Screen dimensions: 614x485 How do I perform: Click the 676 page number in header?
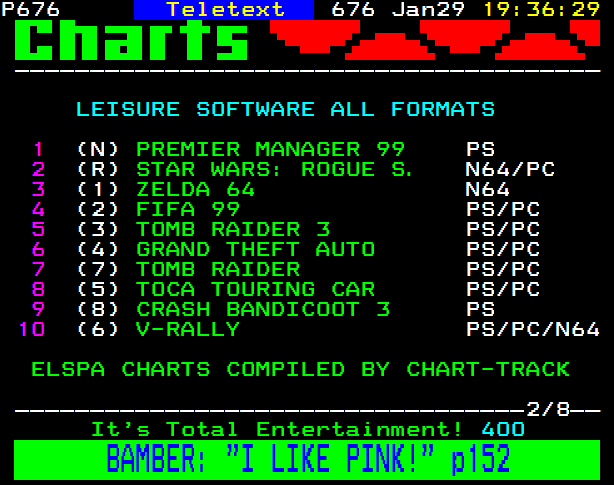[353, 9]
